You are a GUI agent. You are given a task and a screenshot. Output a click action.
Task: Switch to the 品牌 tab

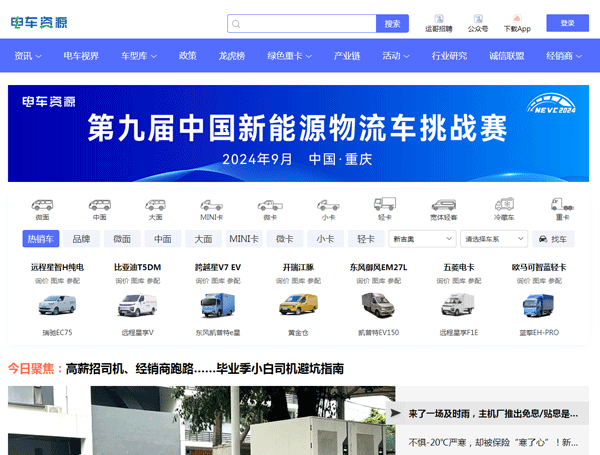point(82,239)
